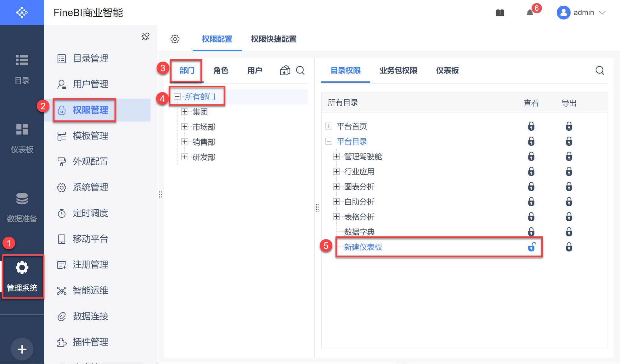The image size is (620, 364).
Task: Open 用户管理 in the management menu
Action: pos(90,84)
